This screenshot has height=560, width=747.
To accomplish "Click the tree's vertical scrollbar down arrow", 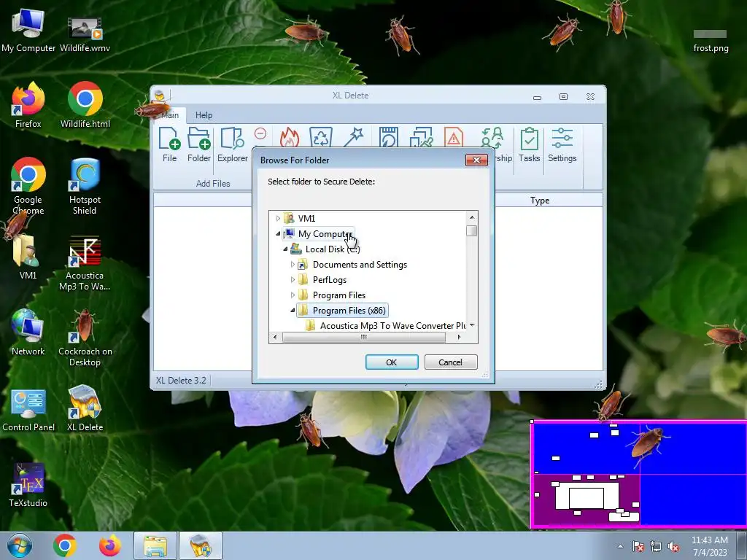I will (x=472, y=325).
